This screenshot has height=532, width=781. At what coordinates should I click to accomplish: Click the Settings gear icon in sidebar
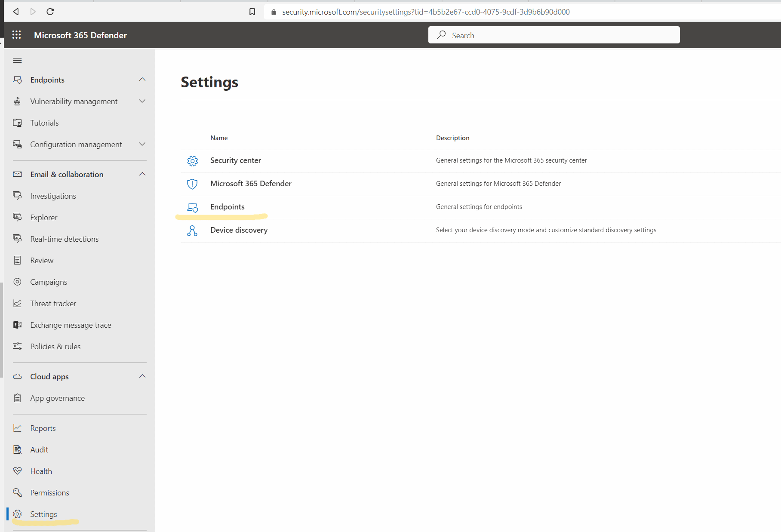coord(17,514)
